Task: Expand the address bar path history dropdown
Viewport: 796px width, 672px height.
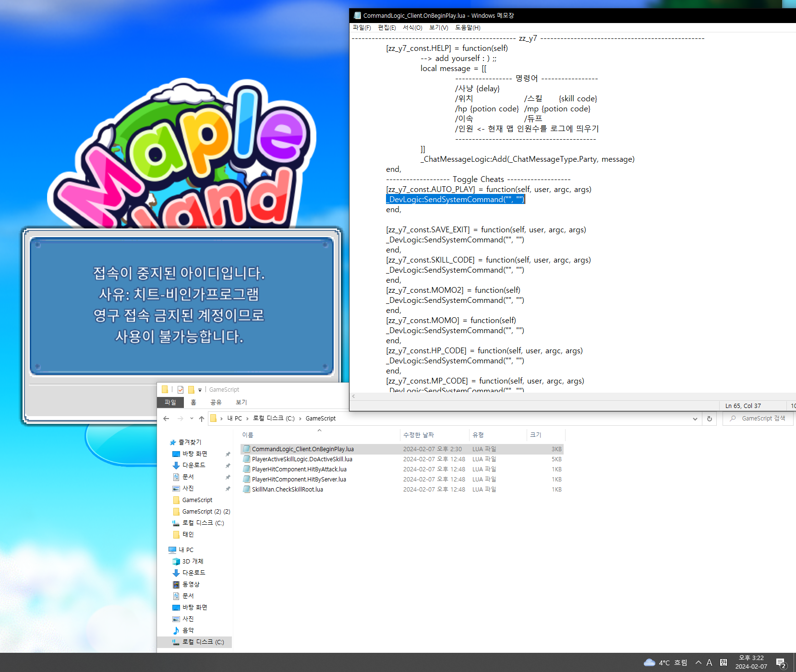Action: pyautogui.click(x=695, y=419)
